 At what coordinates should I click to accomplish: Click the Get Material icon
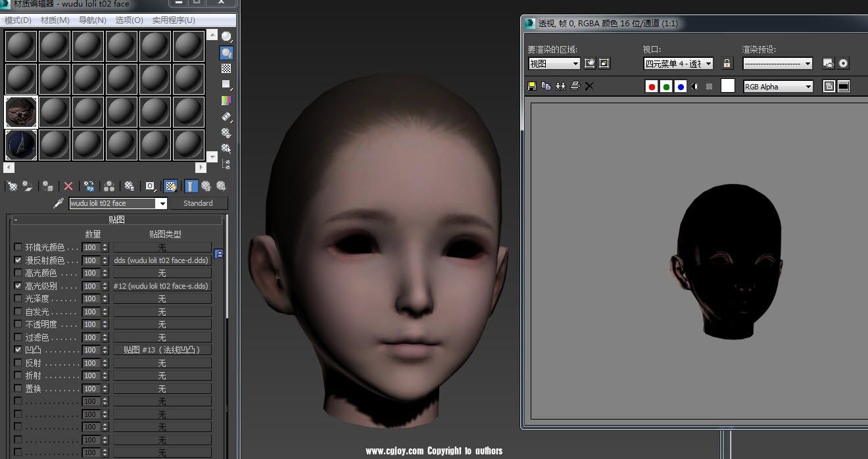click(x=11, y=186)
